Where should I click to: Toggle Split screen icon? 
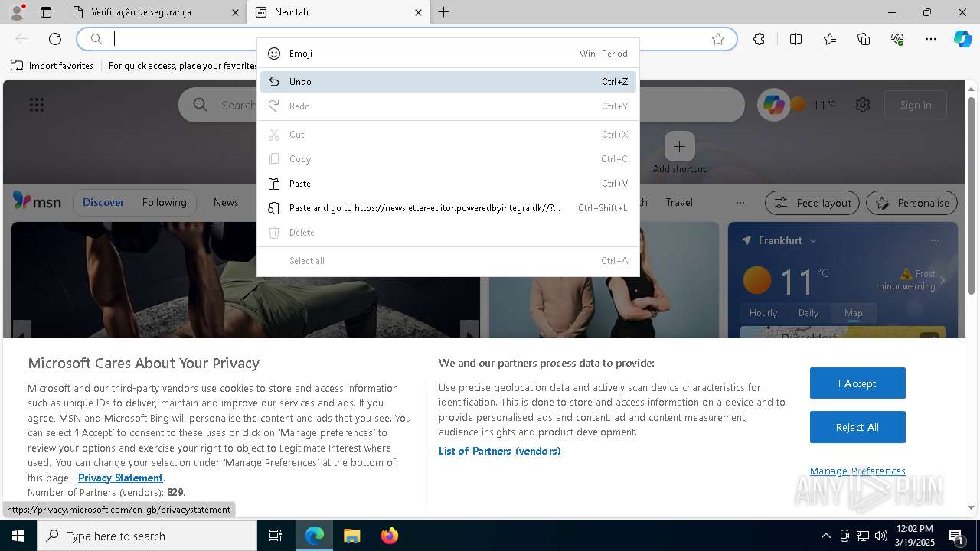click(x=795, y=39)
